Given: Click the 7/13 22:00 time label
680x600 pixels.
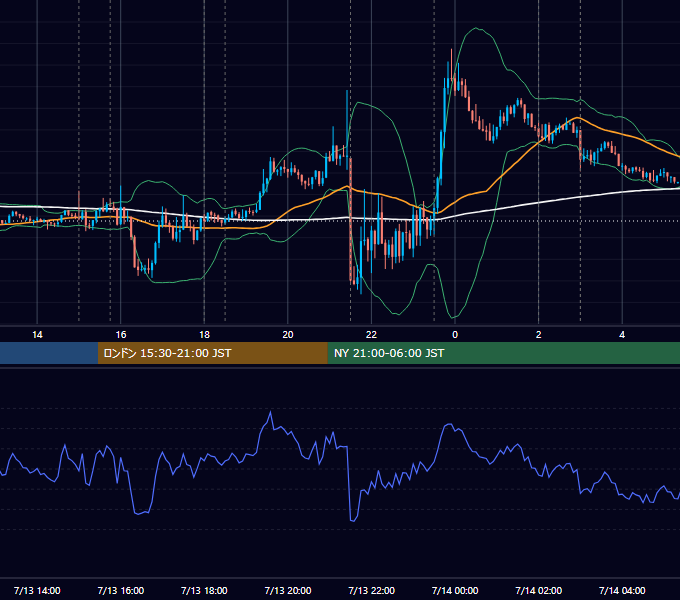Looking at the screenshot, I should pos(372,591).
